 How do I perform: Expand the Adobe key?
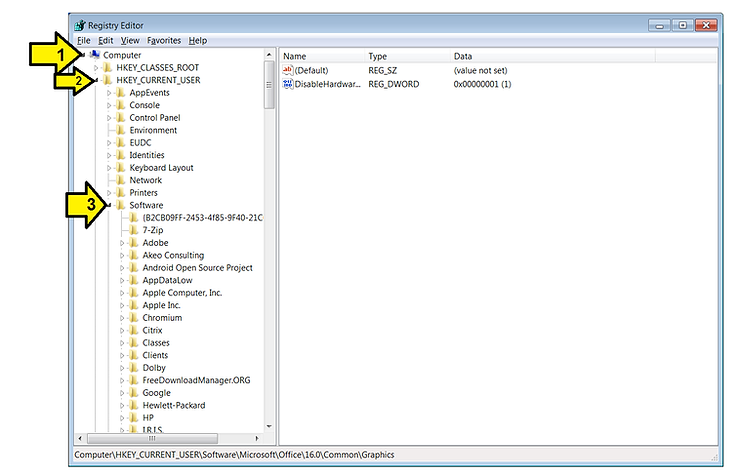(x=122, y=243)
